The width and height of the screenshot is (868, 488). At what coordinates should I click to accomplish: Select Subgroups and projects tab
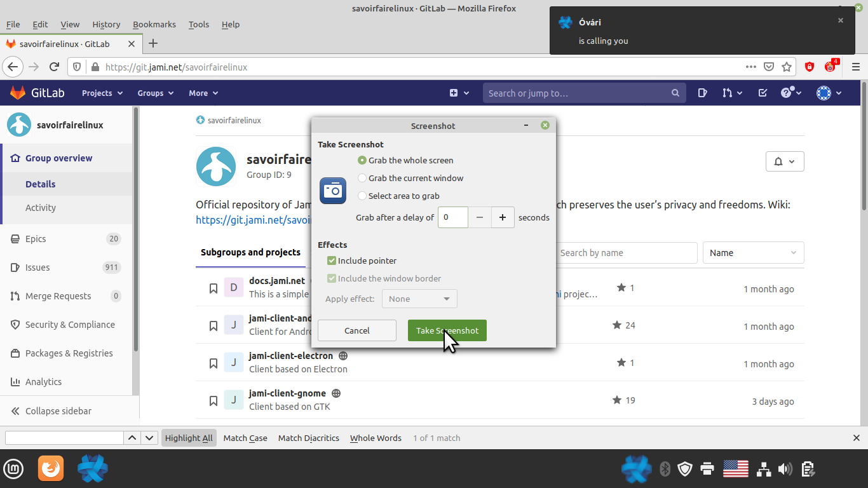pyautogui.click(x=250, y=252)
